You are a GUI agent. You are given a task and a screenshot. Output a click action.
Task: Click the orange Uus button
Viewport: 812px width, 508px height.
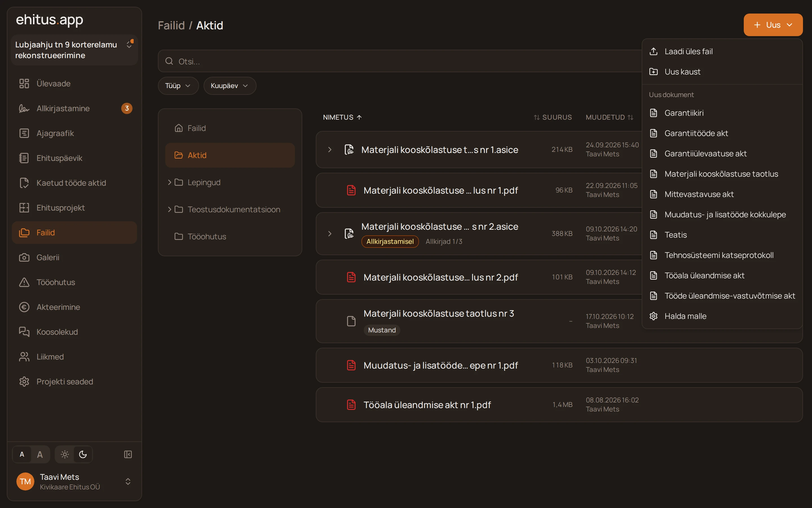[773, 25]
